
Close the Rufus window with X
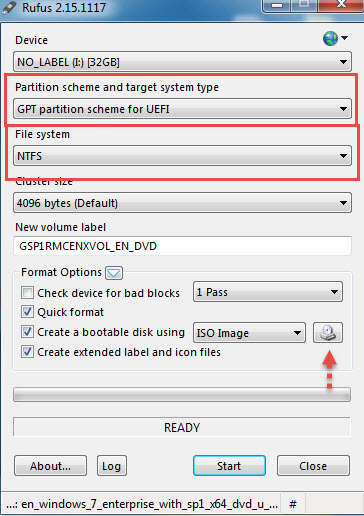(x=341, y=6)
